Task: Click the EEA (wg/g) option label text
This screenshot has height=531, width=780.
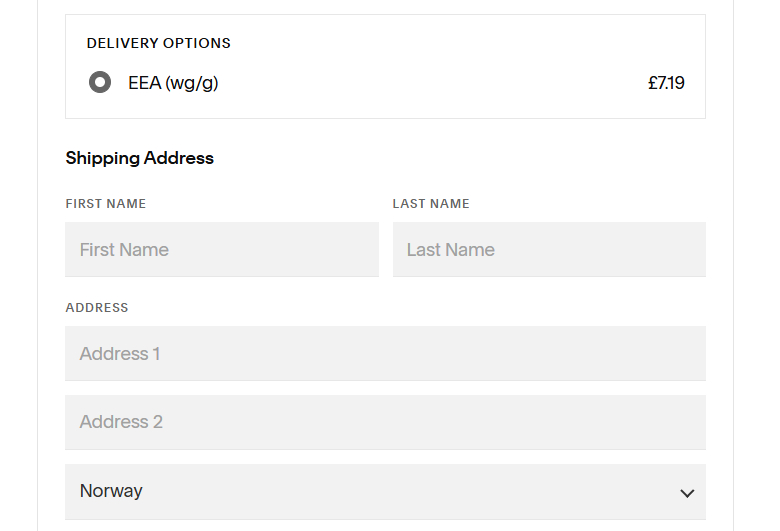Action: pos(173,83)
